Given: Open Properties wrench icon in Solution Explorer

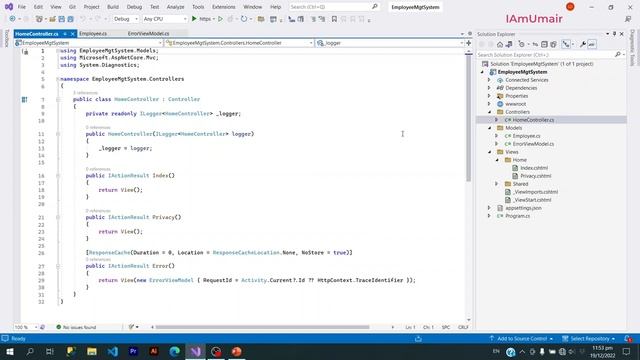Looking at the screenshot, I should [583, 44].
